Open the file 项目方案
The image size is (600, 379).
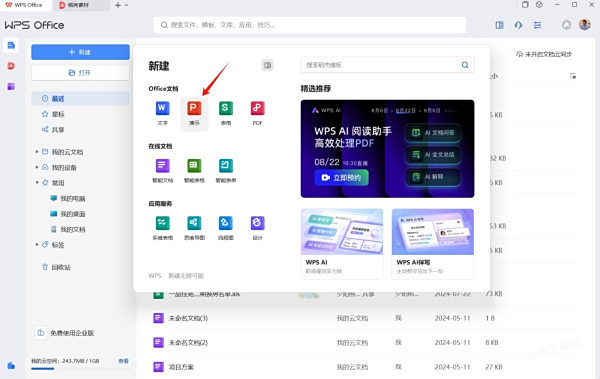click(x=181, y=367)
